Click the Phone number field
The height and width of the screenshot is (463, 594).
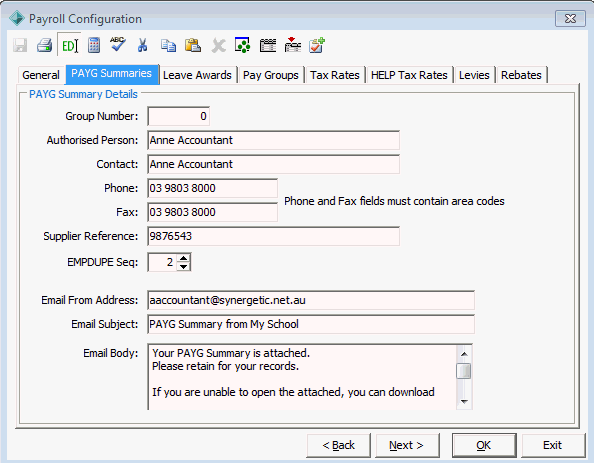pos(213,188)
